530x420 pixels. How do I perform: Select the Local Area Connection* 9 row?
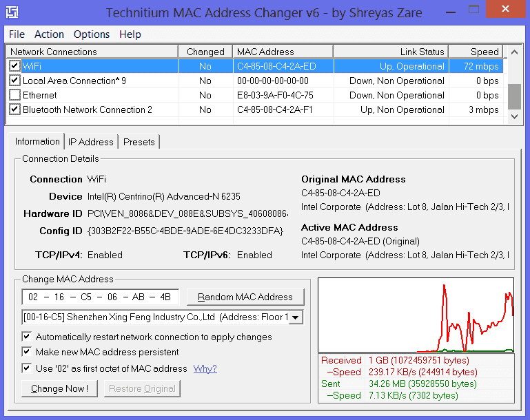pyautogui.click(x=255, y=81)
